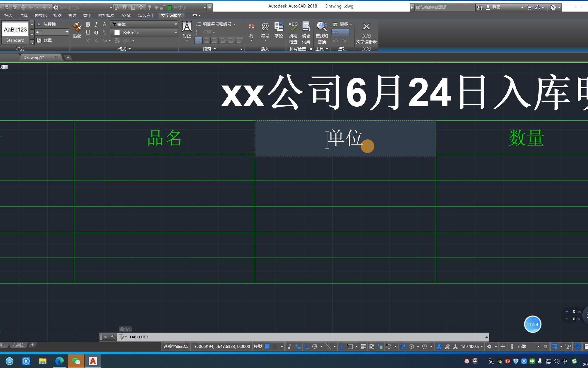Open WeChat from the Windows taskbar

76,361
